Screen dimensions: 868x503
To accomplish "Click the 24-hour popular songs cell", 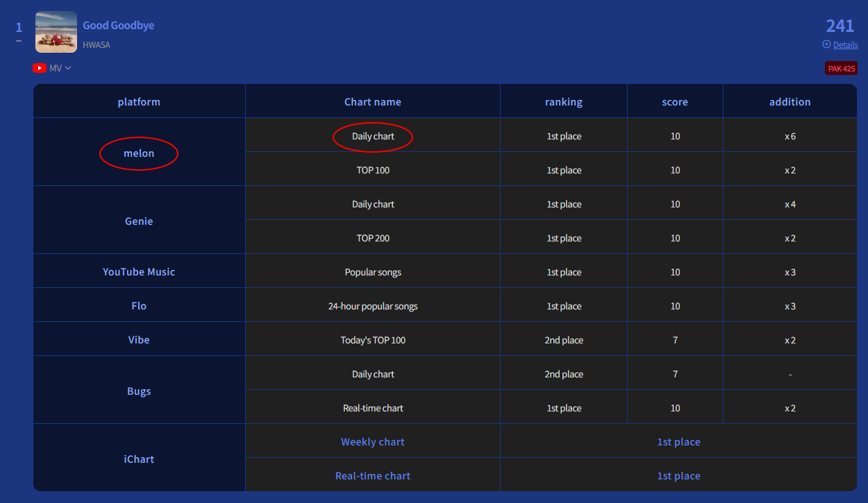I will pyautogui.click(x=373, y=306).
